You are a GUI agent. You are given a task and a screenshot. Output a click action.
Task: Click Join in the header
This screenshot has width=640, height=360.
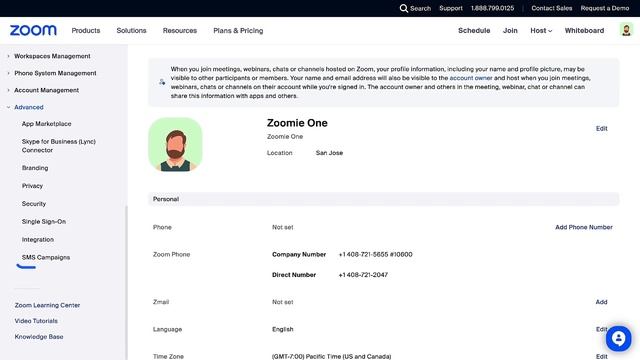[510, 31]
